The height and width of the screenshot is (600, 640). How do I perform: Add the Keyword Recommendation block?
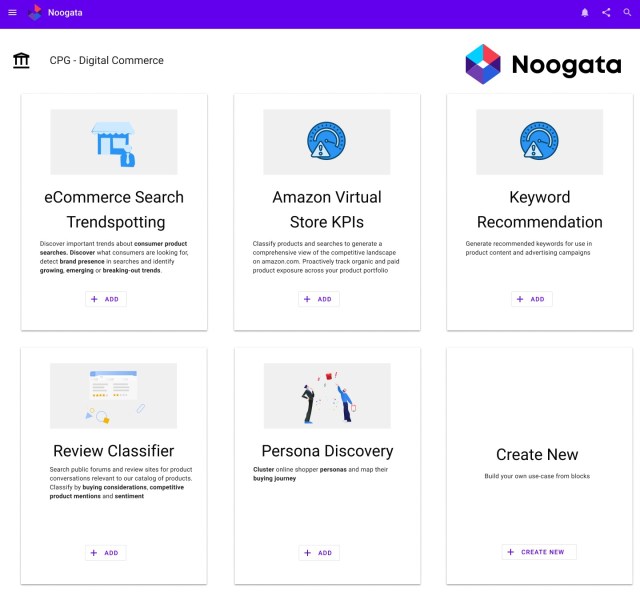pos(532,299)
